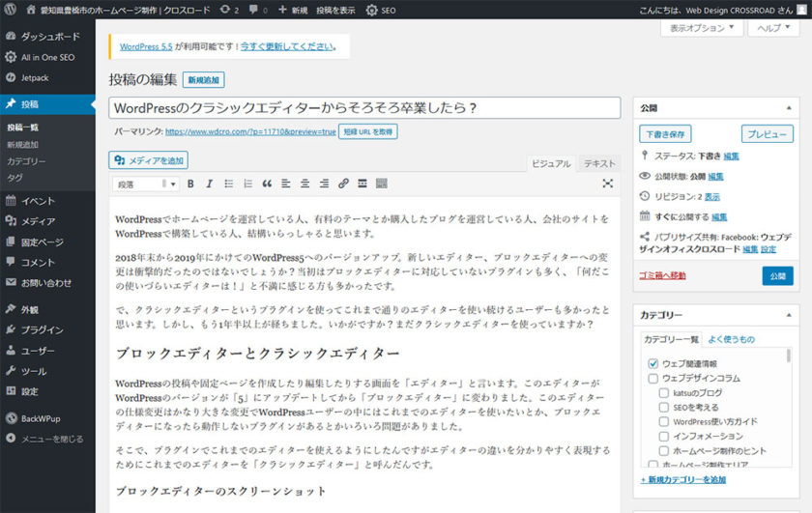Check the katsuのブログ category checkbox
Screen dimensions: 812x513
click(x=664, y=393)
